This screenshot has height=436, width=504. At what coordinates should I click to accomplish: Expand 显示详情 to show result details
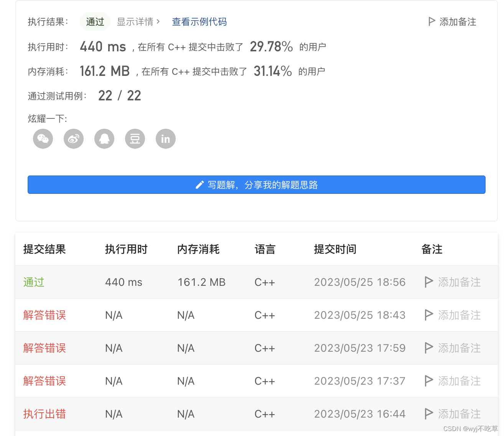[138, 22]
